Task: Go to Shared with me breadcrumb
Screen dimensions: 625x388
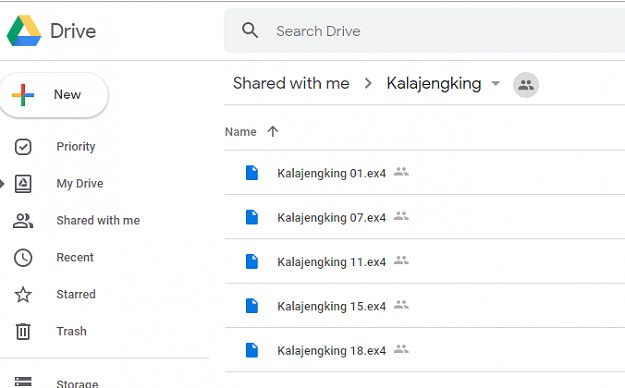Action: click(x=291, y=83)
